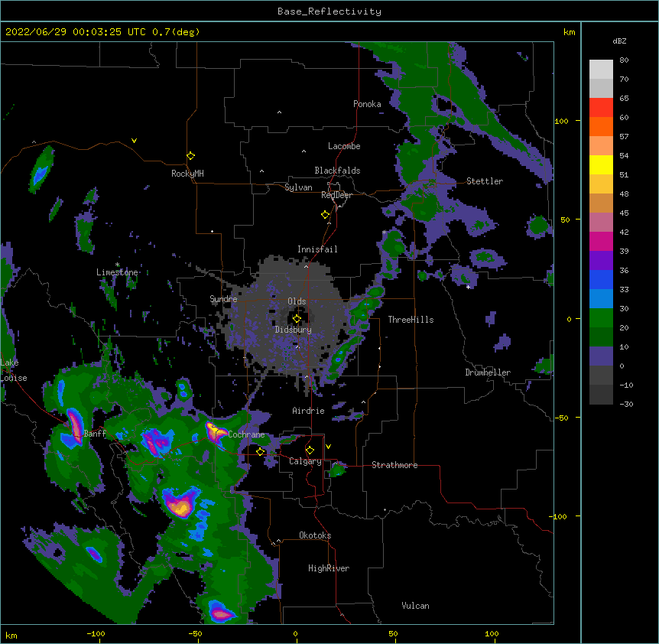
Task: Click the white 80-70 dBZ legend swatch
Action: [x=601, y=70]
